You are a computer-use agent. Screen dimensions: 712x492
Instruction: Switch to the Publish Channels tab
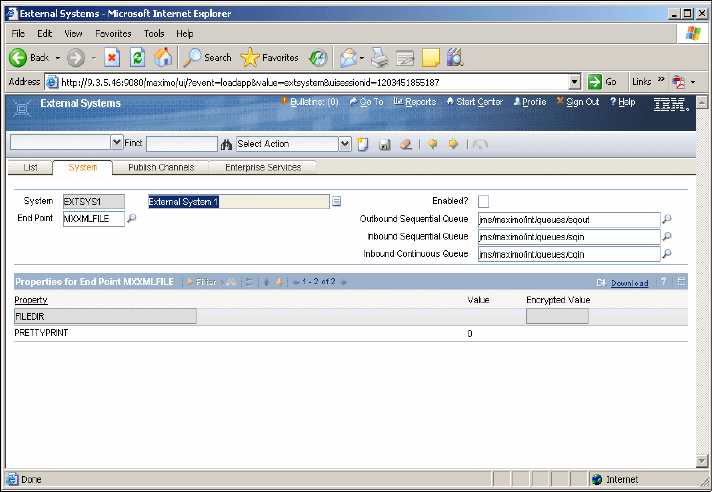click(161, 167)
